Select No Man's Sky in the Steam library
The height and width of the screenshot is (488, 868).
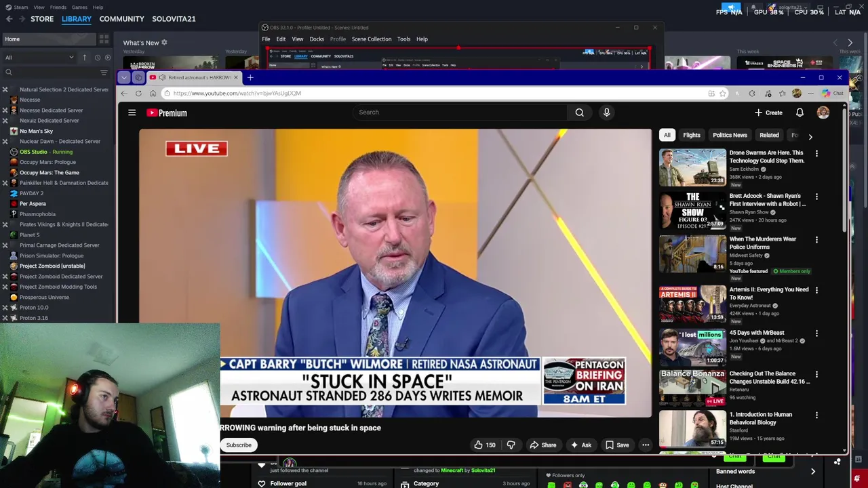tap(36, 131)
